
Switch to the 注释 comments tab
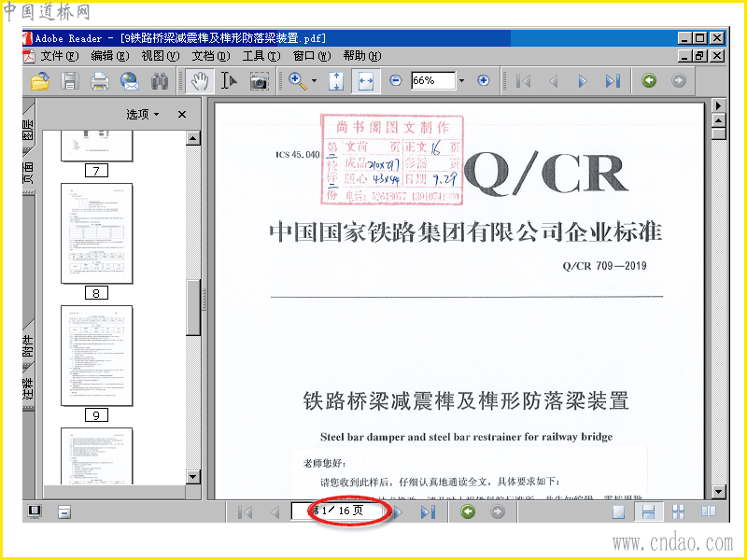29,388
